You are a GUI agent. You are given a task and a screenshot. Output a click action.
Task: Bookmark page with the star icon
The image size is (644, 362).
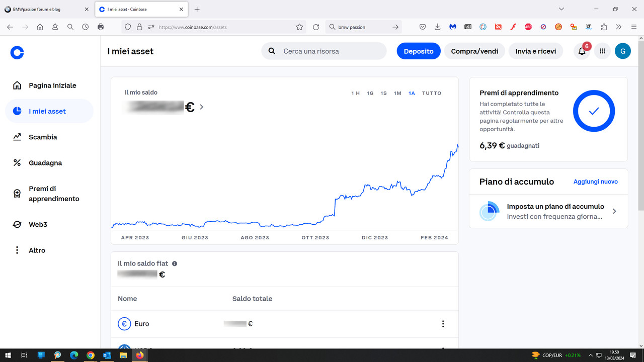(299, 27)
